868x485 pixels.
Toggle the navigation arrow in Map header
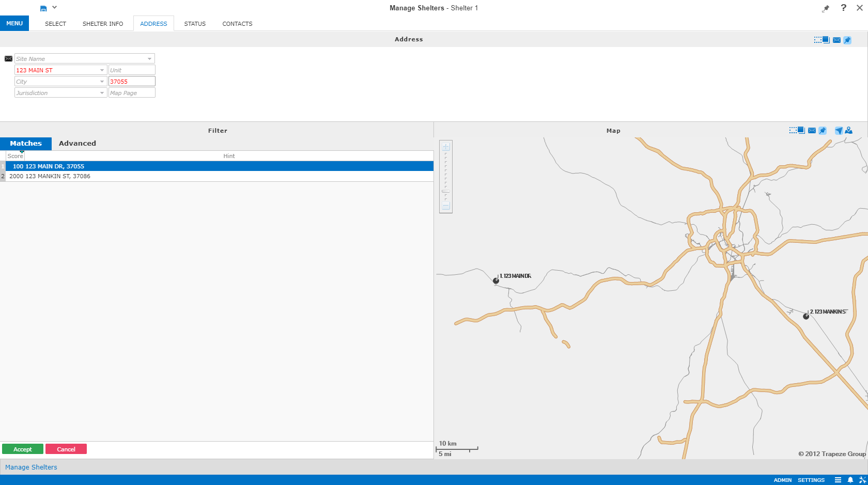pyautogui.click(x=839, y=131)
